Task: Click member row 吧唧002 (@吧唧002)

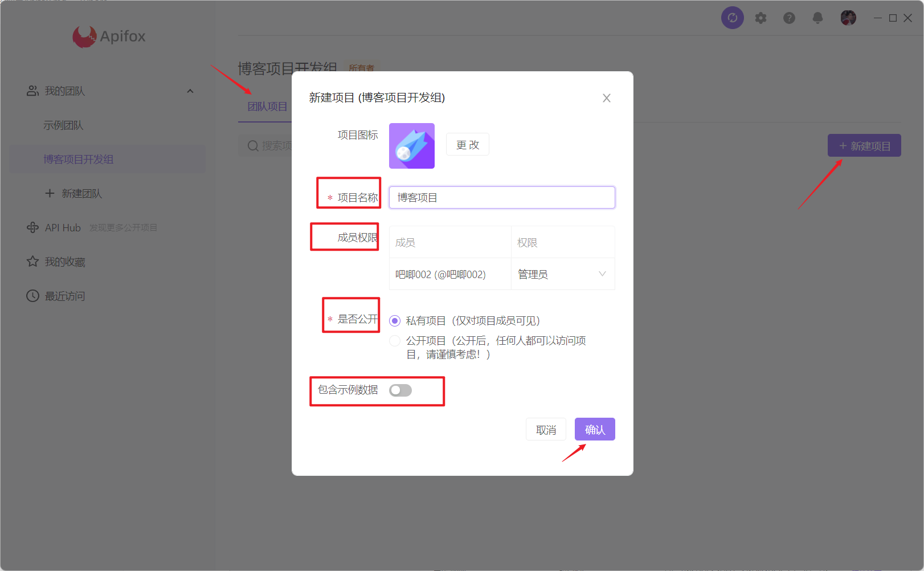Action: pos(440,274)
